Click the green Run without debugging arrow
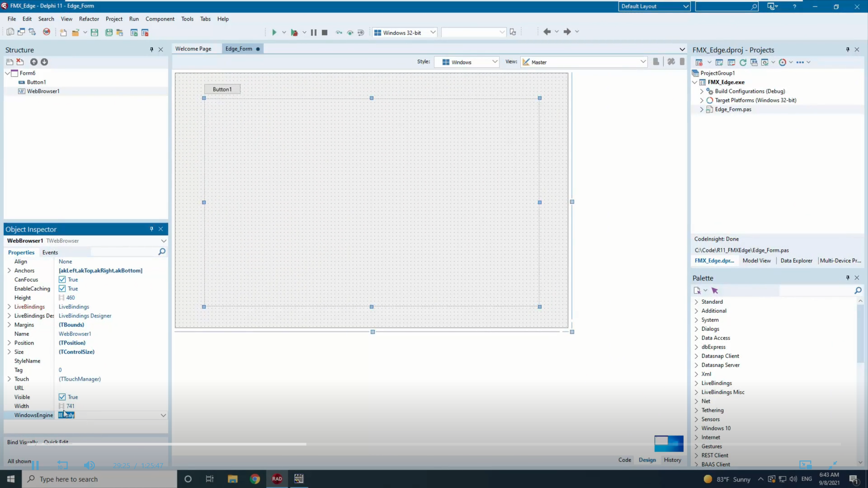This screenshot has width=868, height=488. 274,32
